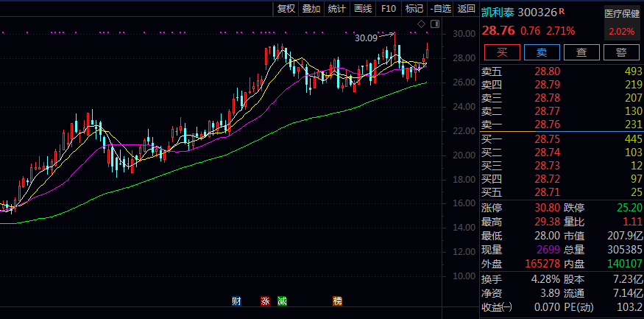This screenshot has height=319, width=644.
Task: Click the 标记 mark option
Action: 414,8
